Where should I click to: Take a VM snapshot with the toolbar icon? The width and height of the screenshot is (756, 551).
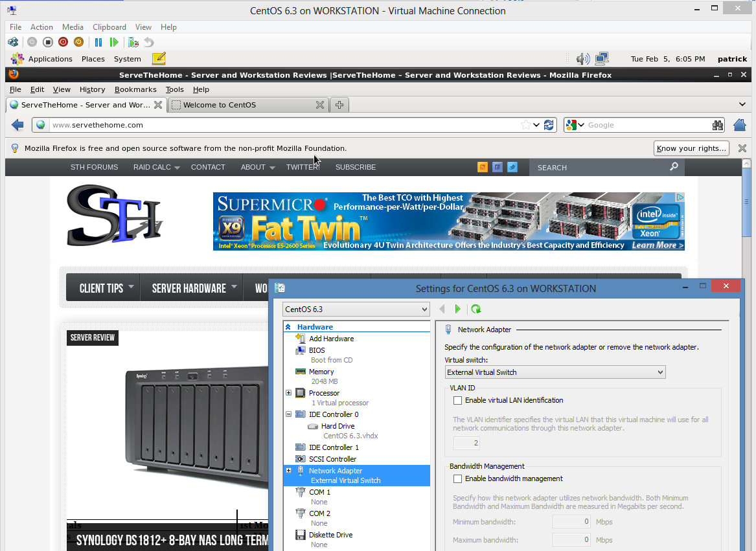coord(133,42)
